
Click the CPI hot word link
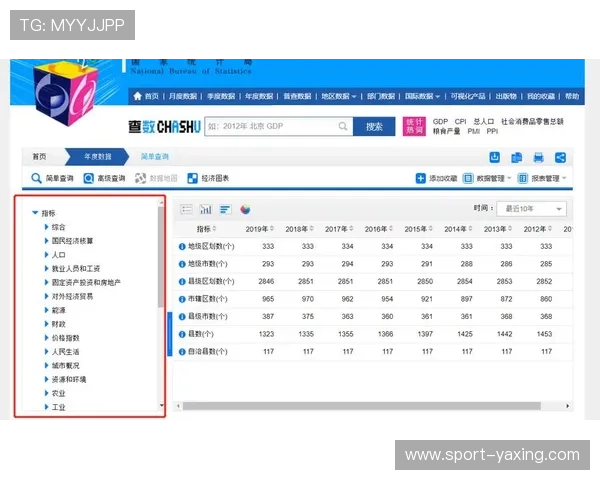tap(460, 121)
